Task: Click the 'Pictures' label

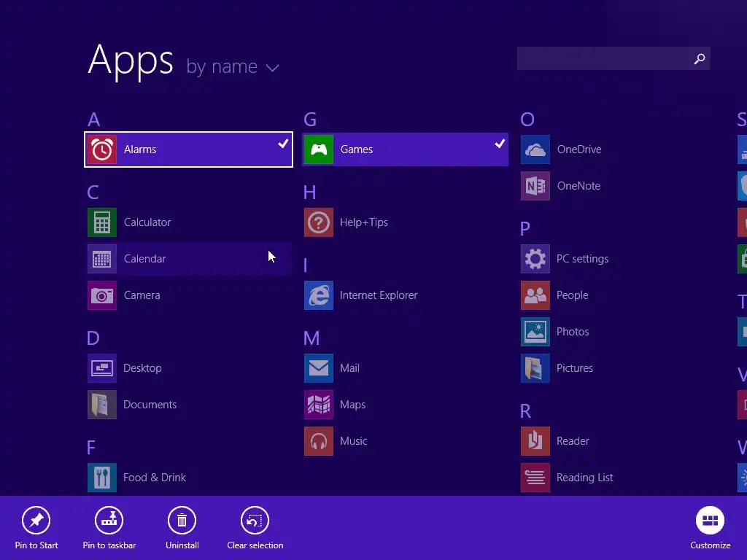Action: click(x=575, y=368)
